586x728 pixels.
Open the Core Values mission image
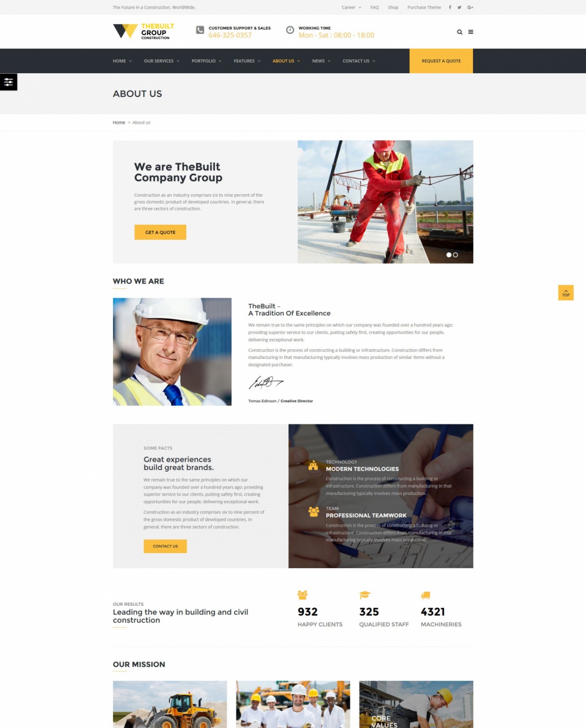pyautogui.click(x=416, y=704)
